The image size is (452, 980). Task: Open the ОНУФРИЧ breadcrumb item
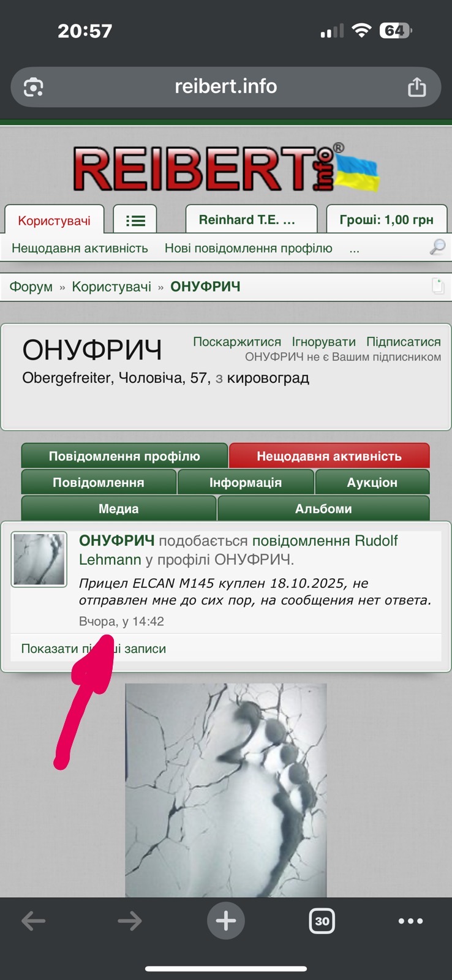205,287
